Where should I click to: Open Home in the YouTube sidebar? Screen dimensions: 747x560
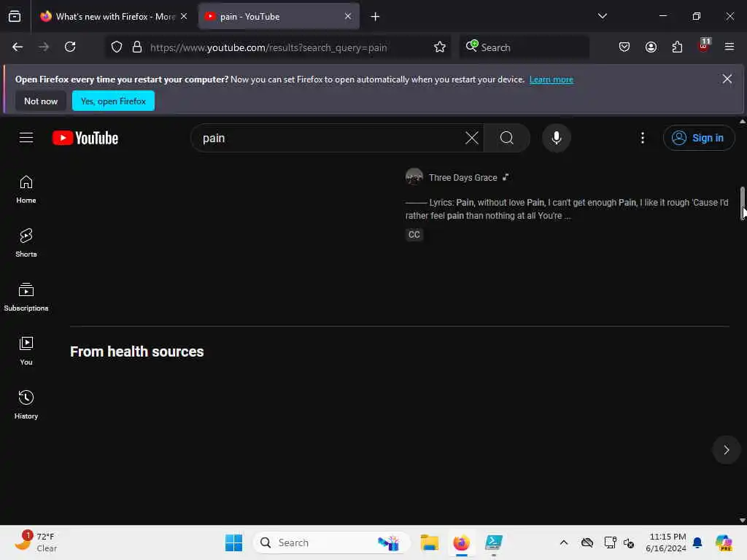click(26, 190)
